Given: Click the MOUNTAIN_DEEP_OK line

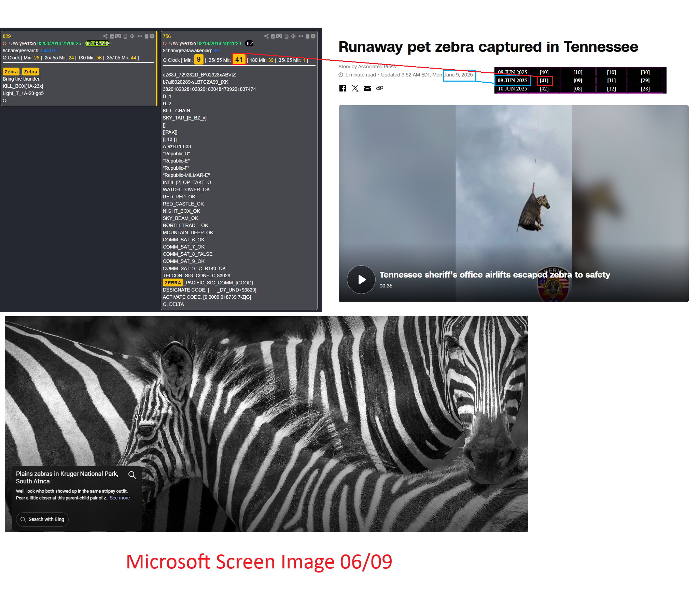Looking at the screenshot, I should click(x=188, y=232).
